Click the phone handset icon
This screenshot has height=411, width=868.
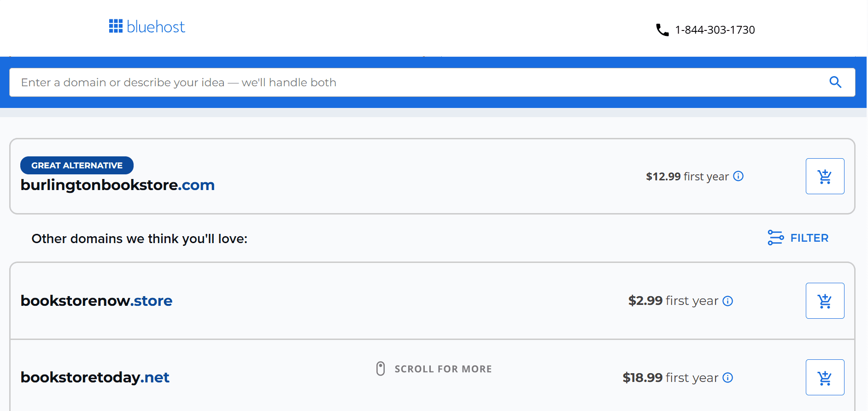662,29
